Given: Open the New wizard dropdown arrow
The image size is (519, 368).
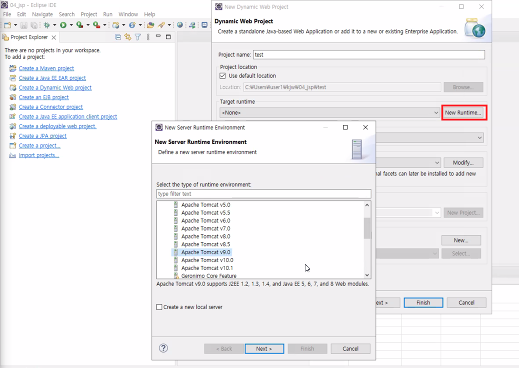Looking at the screenshot, I should tap(15, 25).
